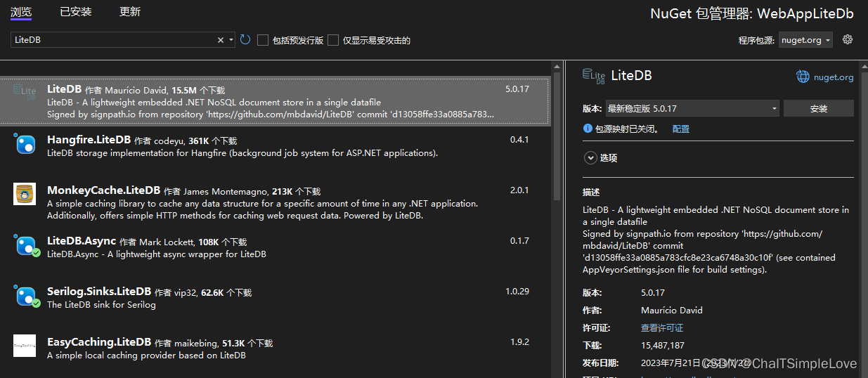Click the LiteDB package icon in list
Screen dimensions: 868x378
[x=25, y=93]
